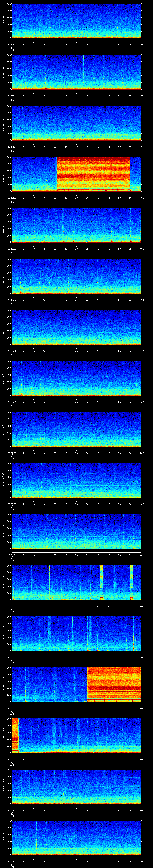Image resolution: width=153 pixels, height=868 pixels.
Task: Select the spectrogram panel starting at 22:14:00
Action: point(76,21)
